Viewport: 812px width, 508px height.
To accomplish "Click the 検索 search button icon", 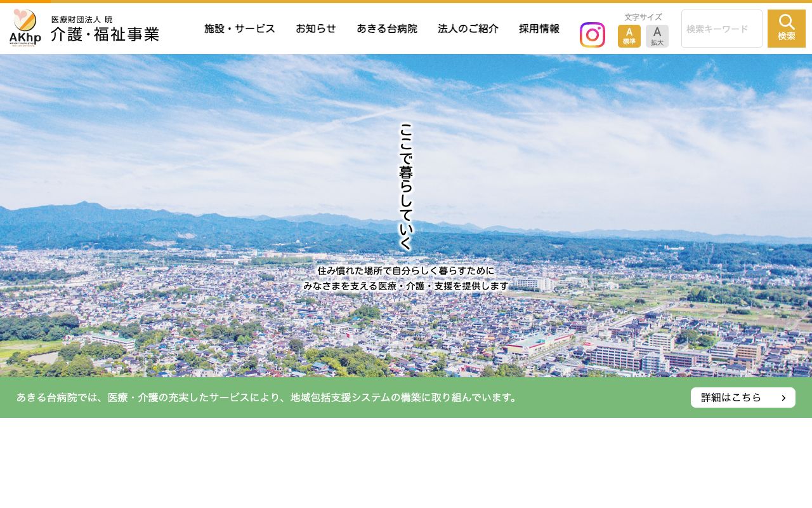I will (x=787, y=28).
